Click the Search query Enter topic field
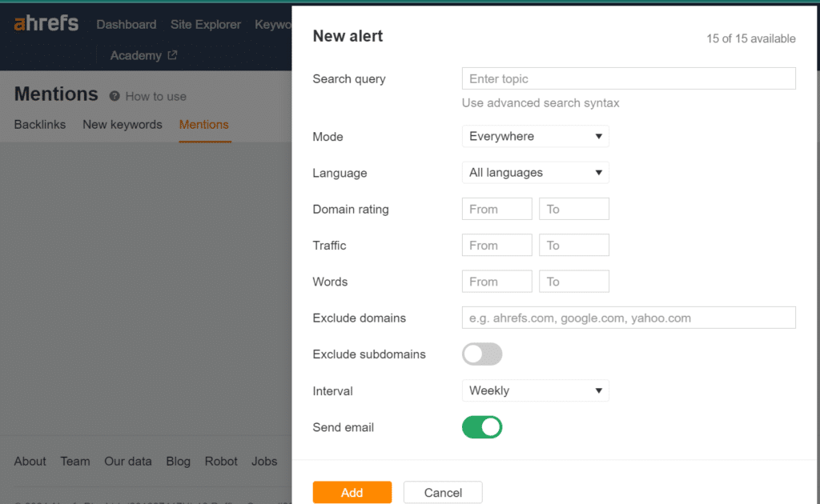Image resolution: width=820 pixels, height=504 pixels. [629, 78]
